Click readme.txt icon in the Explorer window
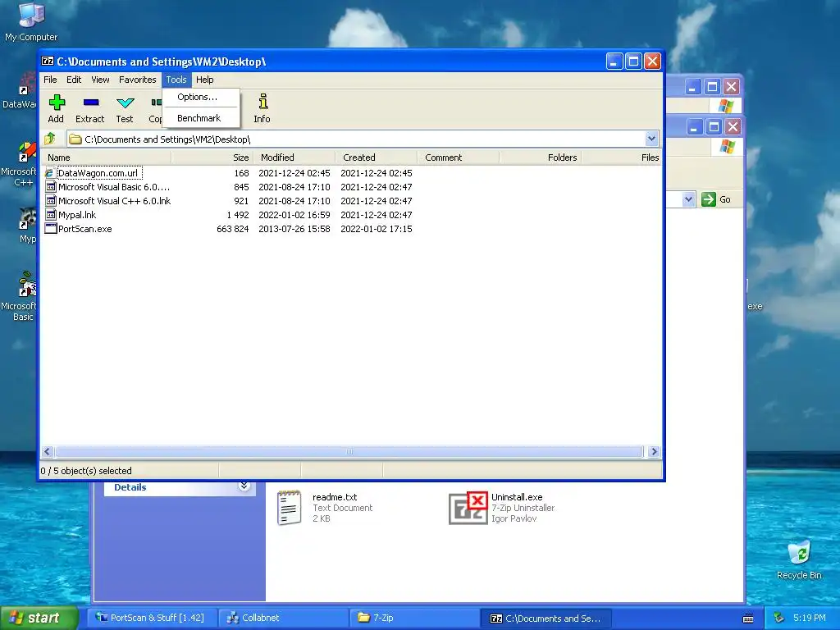Screen dimensions: 840x630 click(290, 507)
